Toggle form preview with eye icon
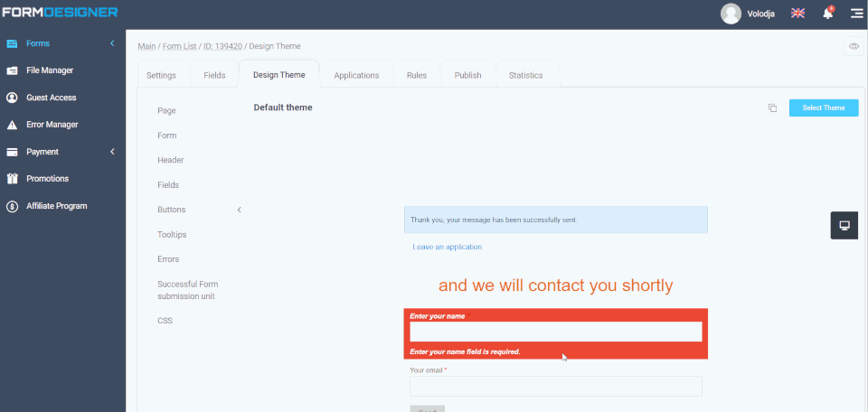Screen dimensions: 868x412 click(854, 46)
